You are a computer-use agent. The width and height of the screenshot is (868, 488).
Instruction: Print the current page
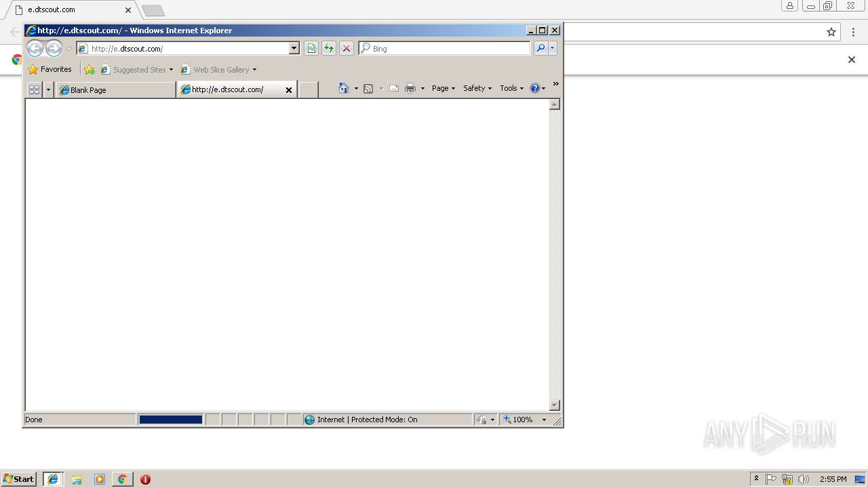410,88
